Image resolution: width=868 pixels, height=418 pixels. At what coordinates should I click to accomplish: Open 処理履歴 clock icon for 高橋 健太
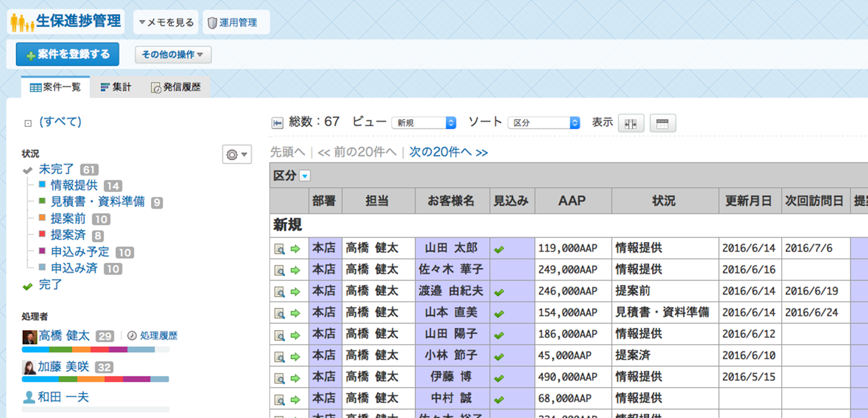(132, 336)
